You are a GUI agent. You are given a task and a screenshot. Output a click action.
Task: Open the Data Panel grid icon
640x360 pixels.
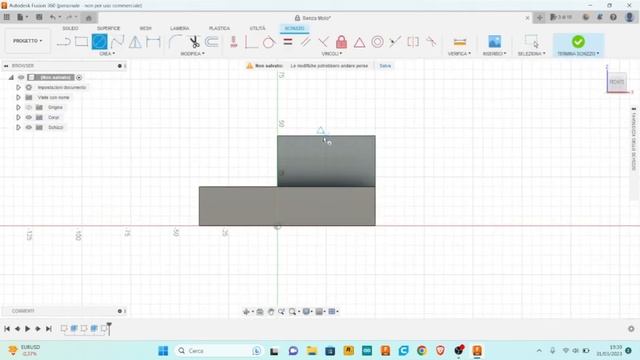click(7, 17)
